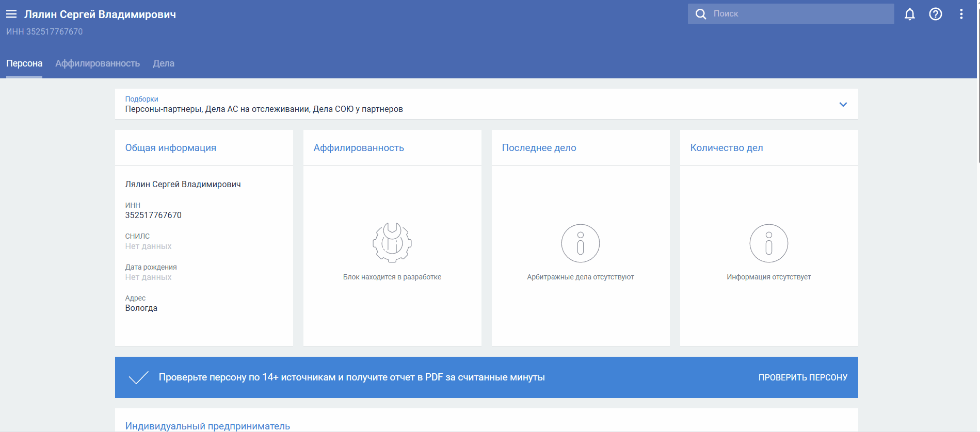980x432 pixels.
Task: Expand the Подборки dropdown chevron
Action: pyautogui.click(x=843, y=105)
